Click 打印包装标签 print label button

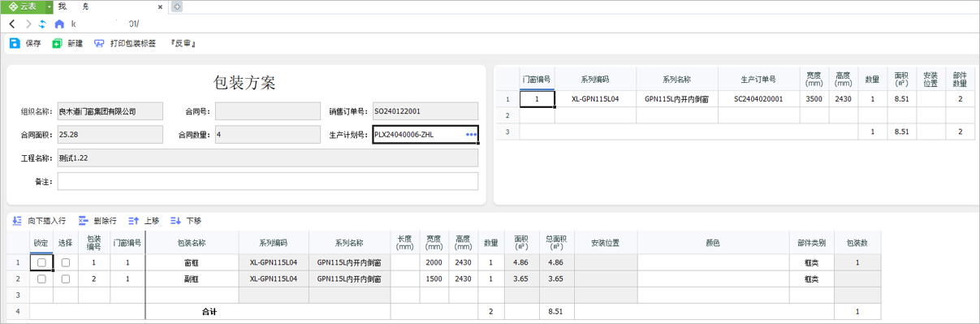pyautogui.click(x=125, y=43)
